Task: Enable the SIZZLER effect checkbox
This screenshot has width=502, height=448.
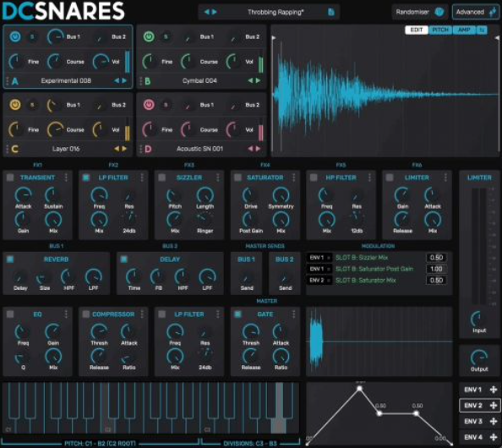Action: pyautogui.click(x=161, y=178)
